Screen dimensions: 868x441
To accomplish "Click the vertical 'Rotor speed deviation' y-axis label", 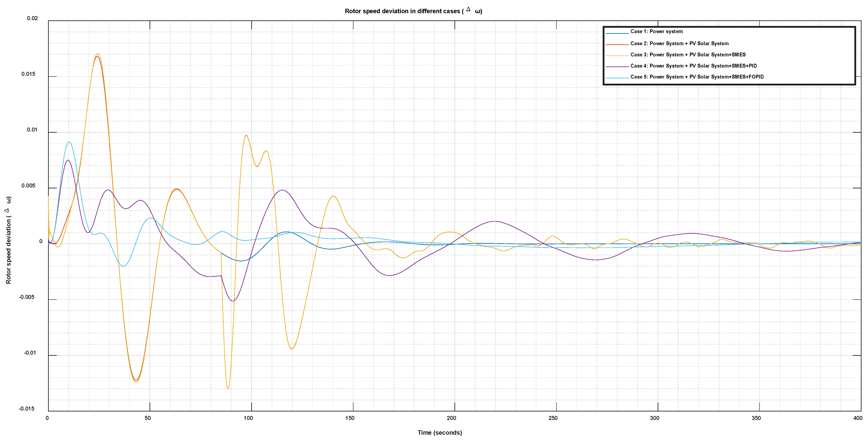I will point(8,240).
